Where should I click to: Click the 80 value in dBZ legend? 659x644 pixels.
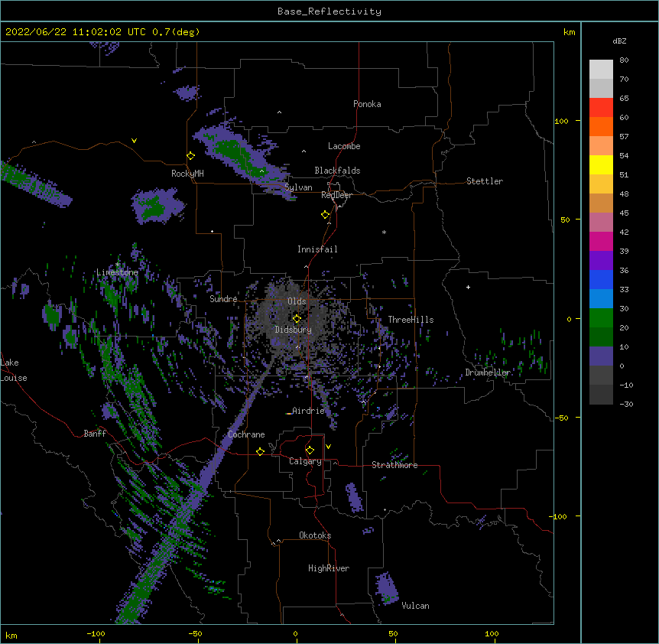click(x=624, y=60)
